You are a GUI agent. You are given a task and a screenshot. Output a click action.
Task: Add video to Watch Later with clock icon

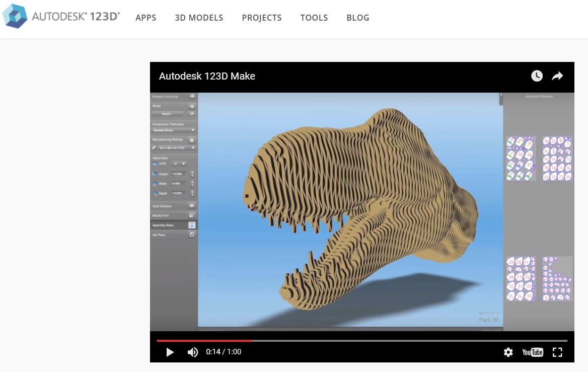[x=537, y=76]
